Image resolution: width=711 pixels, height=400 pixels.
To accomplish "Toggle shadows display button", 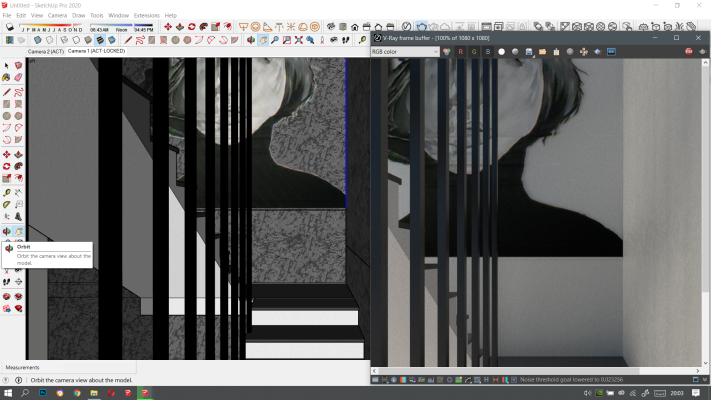I will click(x=10, y=27).
